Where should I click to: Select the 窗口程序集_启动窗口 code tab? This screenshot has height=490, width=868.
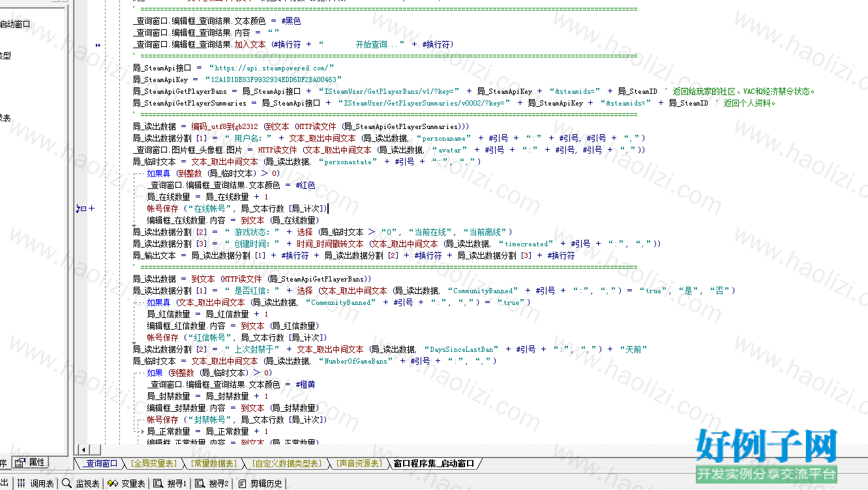click(x=434, y=463)
